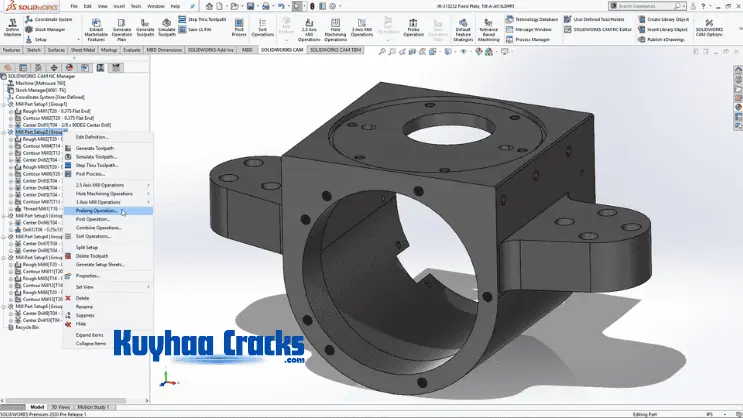Open the Technology Database tool

[539, 18]
